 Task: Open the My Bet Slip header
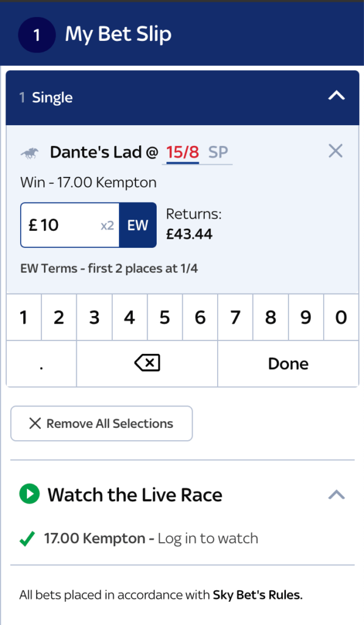(118, 35)
